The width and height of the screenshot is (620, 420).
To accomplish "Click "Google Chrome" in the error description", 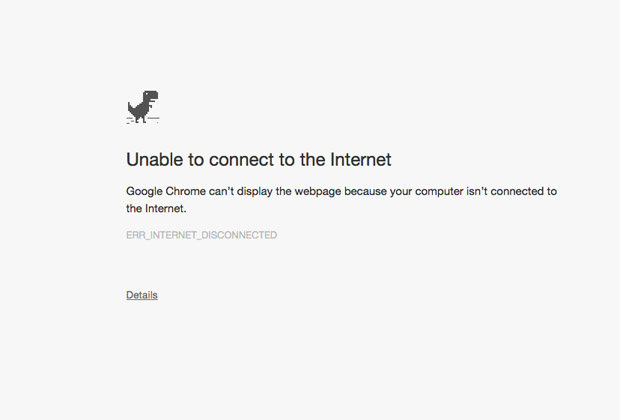I will tap(164, 191).
